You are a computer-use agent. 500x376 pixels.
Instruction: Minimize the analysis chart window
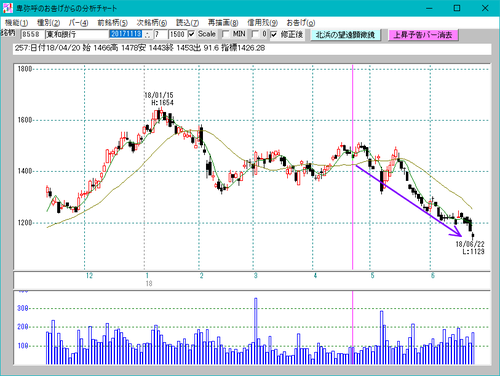coord(429,8)
